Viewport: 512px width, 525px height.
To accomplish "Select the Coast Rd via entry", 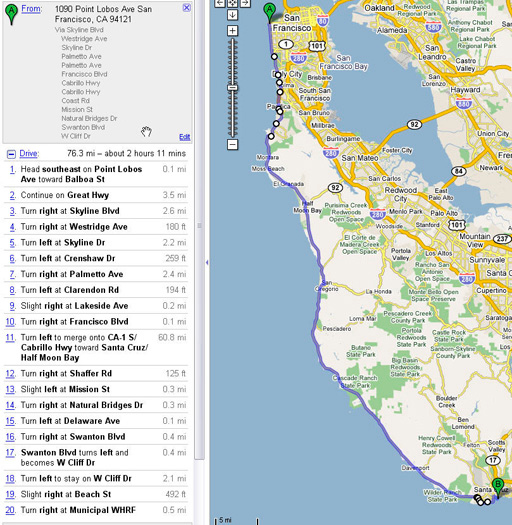I will 75,100.
